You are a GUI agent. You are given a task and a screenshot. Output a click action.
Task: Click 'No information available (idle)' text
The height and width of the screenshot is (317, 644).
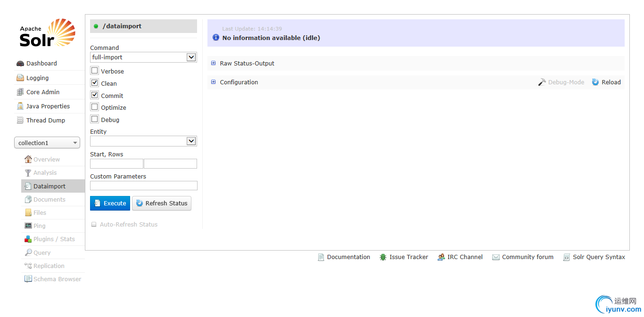[x=271, y=38]
